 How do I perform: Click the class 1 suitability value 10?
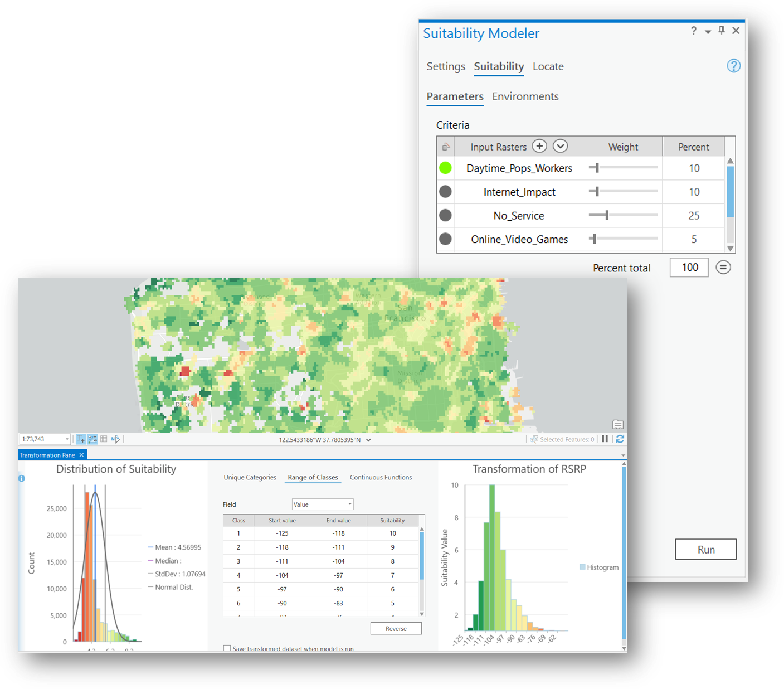click(x=393, y=533)
